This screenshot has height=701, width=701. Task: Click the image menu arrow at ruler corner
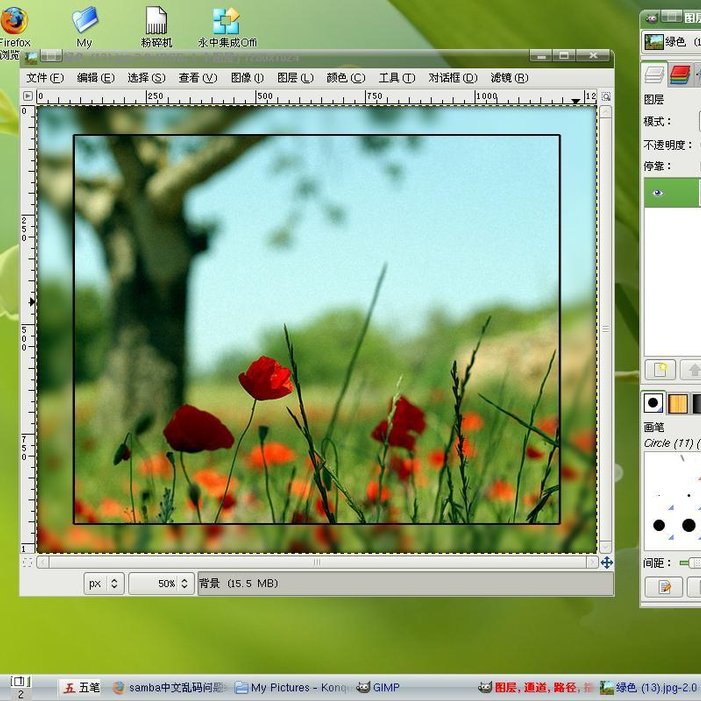tap(28, 96)
